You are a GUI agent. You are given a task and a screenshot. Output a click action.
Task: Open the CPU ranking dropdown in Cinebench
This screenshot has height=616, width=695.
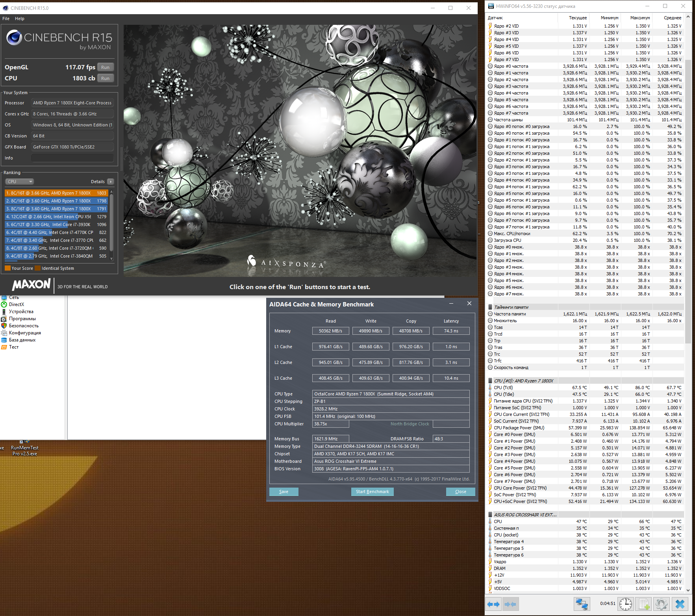pyautogui.click(x=20, y=182)
